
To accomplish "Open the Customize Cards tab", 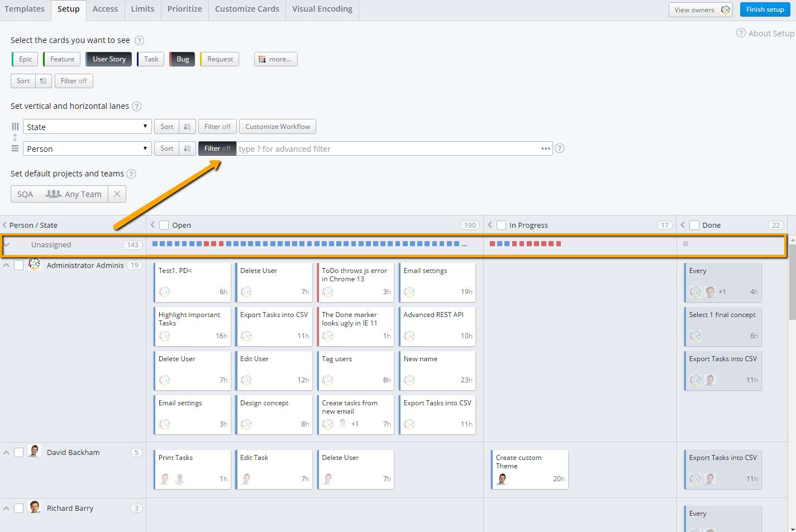I will point(247,9).
